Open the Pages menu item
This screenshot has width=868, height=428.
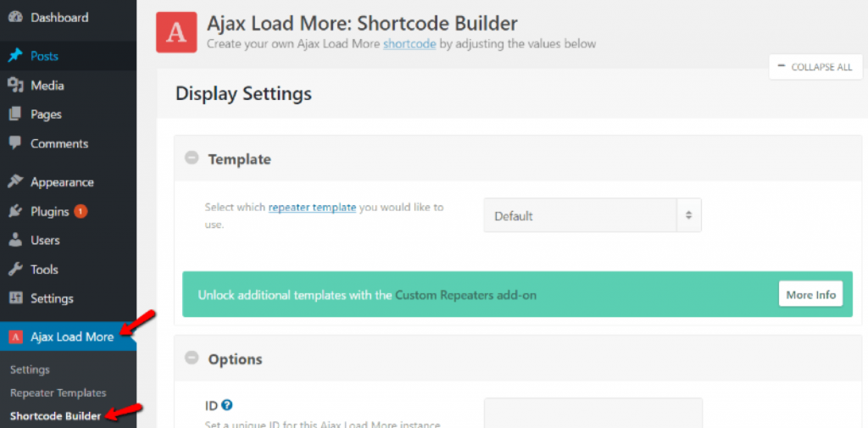pos(46,114)
